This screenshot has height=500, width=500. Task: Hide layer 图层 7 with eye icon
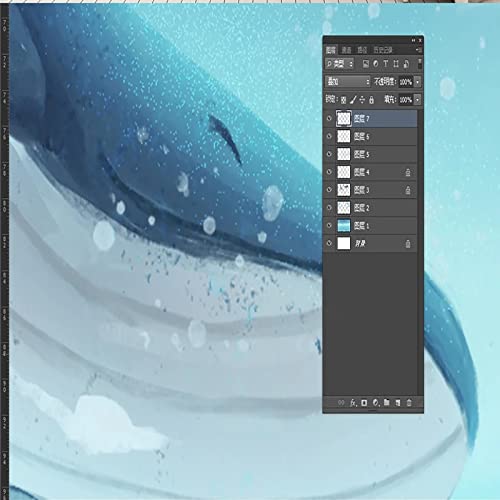[x=329, y=118]
